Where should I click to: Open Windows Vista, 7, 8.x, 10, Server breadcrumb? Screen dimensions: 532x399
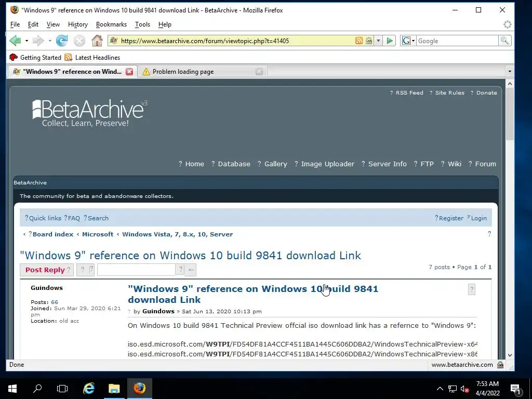(178, 234)
